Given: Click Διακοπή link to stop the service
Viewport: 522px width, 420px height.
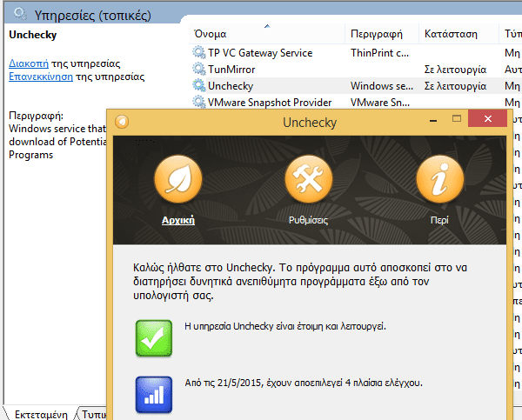Looking at the screenshot, I should [x=29, y=63].
